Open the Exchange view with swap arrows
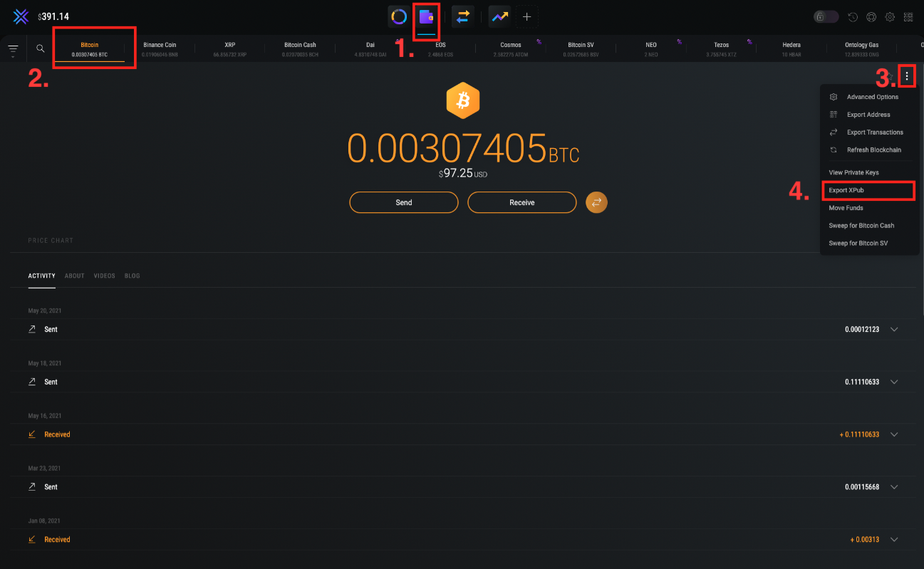 point(462,16)
